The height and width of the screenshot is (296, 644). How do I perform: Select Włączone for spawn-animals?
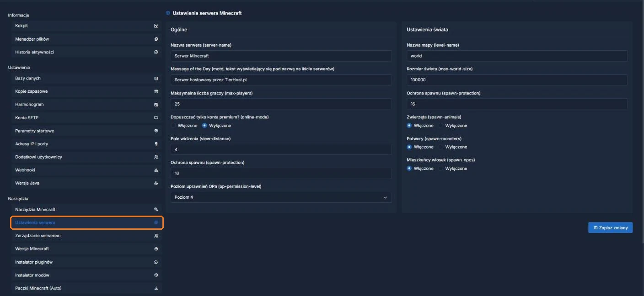pos(409,126)
